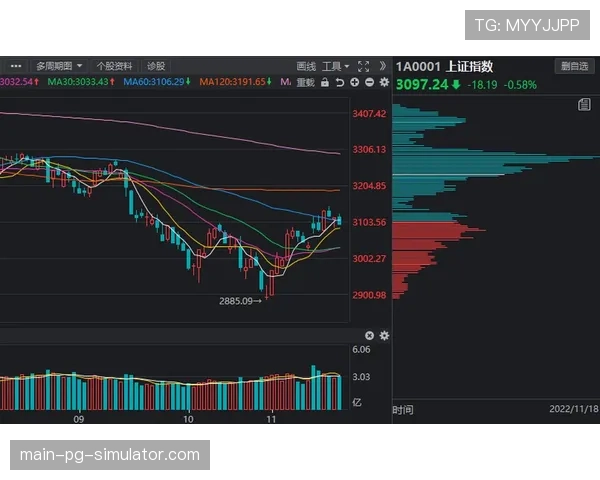The image size is (600, 480).
Task: Click the -18.19 change value
Action: click(482, 85)
